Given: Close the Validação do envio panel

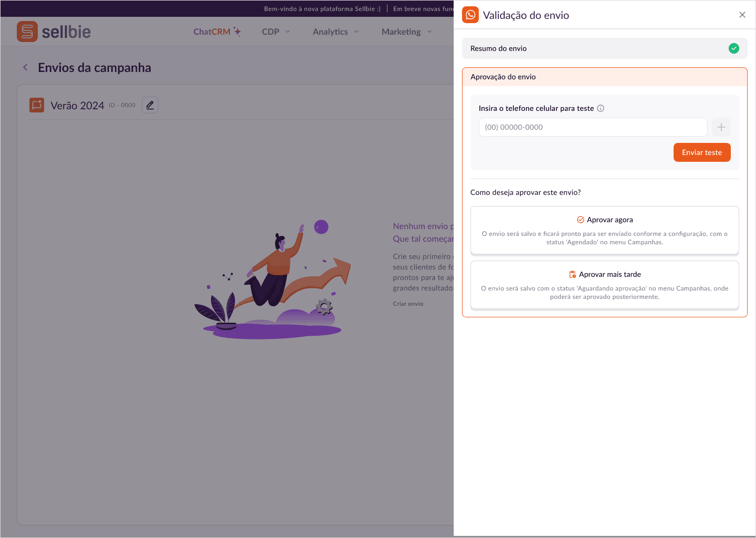Looking at the screenshot, I should pos(742,15).
